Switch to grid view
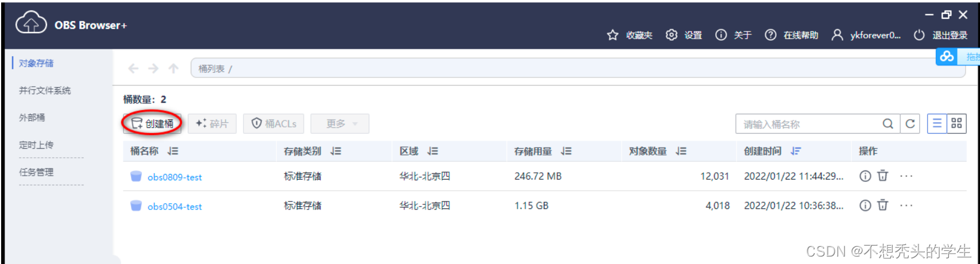This screenshot has width=980, height=264. click(x=956, y=123)
